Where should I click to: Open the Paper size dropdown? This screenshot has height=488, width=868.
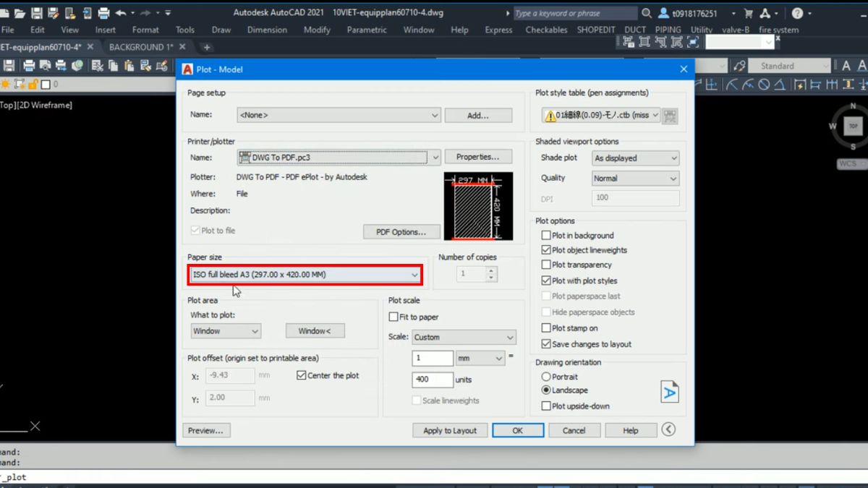pyautogui.click(x=305, y=275)
